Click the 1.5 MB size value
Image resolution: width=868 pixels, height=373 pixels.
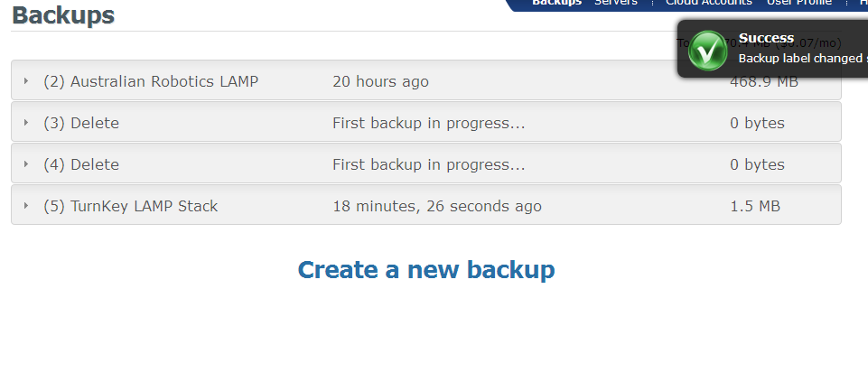point(754,206)
